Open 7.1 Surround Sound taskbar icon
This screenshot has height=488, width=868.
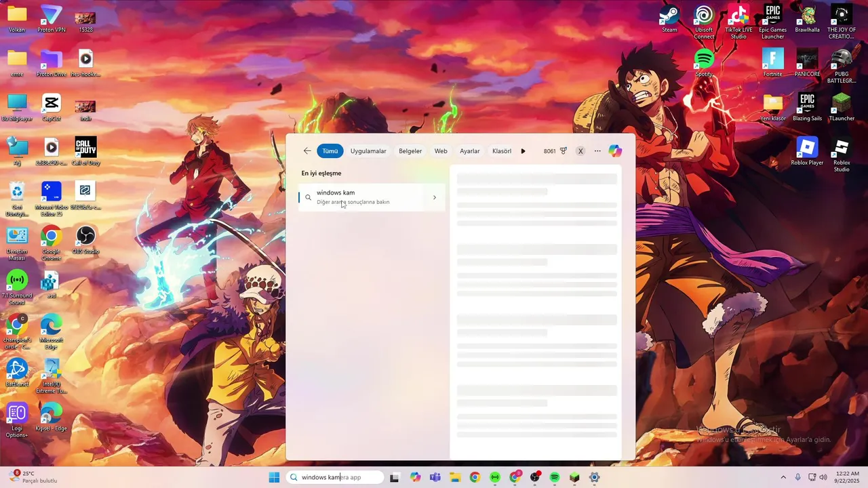[x=495, y=477]
